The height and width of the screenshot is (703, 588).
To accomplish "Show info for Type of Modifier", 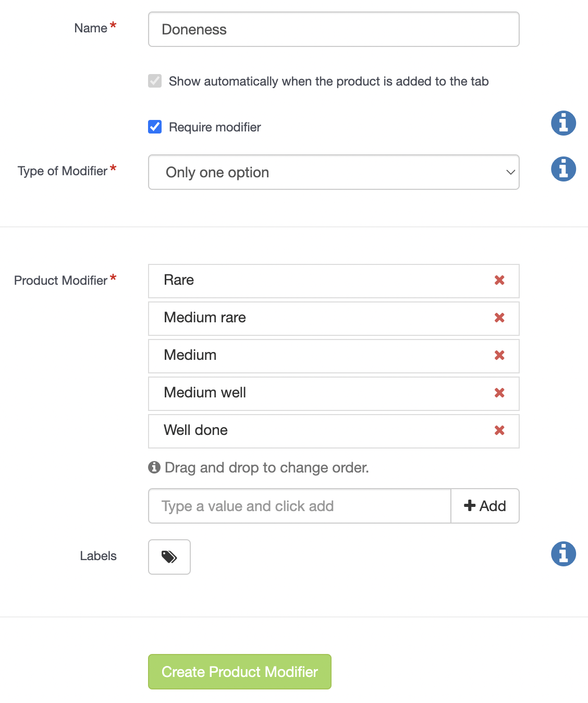I will tap(563, 169).
